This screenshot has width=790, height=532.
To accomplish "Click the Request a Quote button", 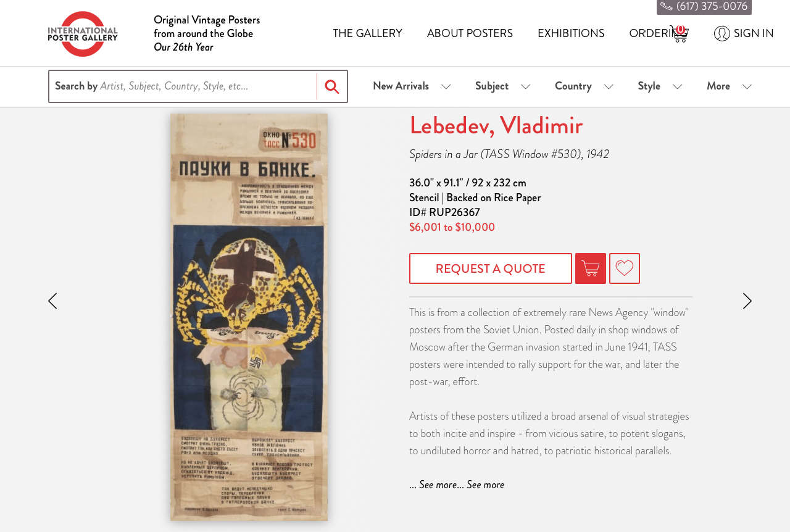I will point(491,268).
